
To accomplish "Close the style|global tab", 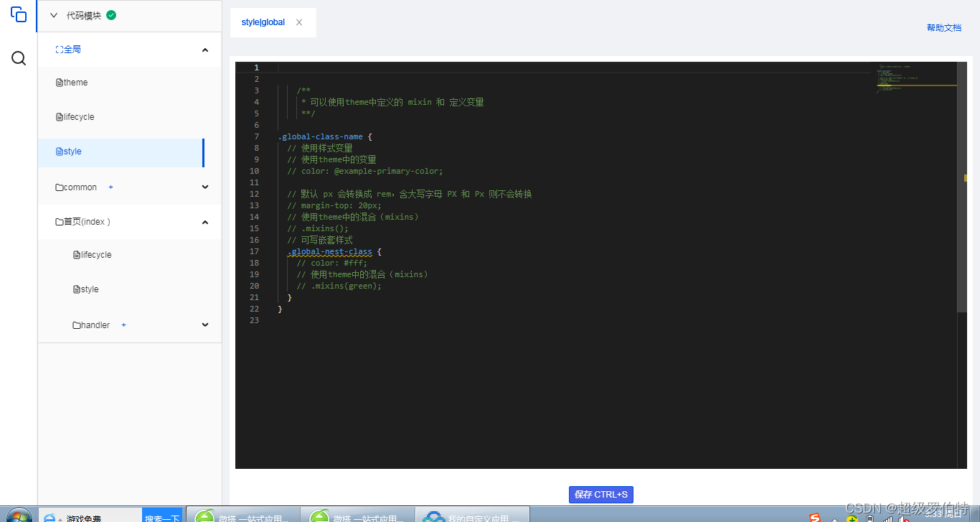I will pos(299,22).
